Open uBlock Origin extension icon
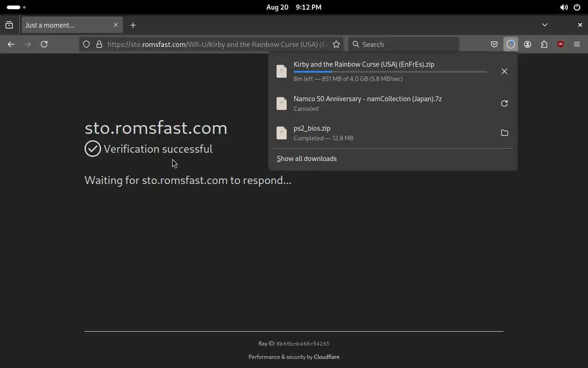 [560, 44]
